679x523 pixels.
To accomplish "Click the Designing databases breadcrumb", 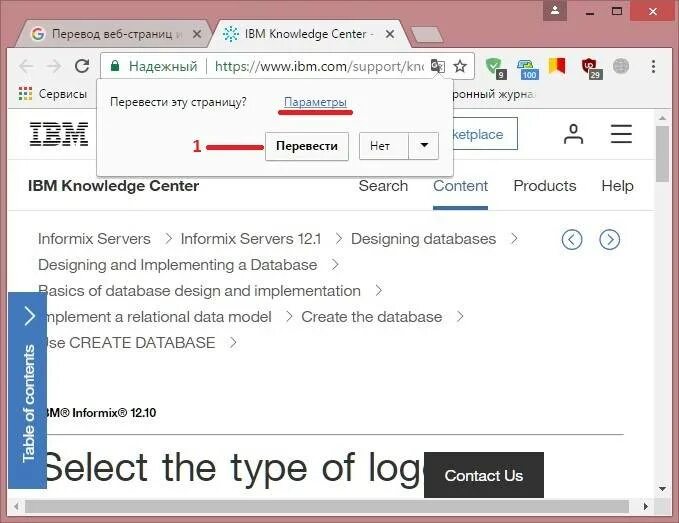I will tap(423, 239).
